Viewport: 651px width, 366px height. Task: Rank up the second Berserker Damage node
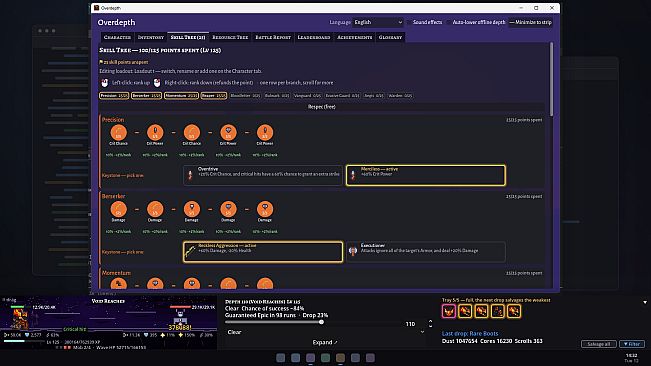pyautogui.click(x=155, y=209)
